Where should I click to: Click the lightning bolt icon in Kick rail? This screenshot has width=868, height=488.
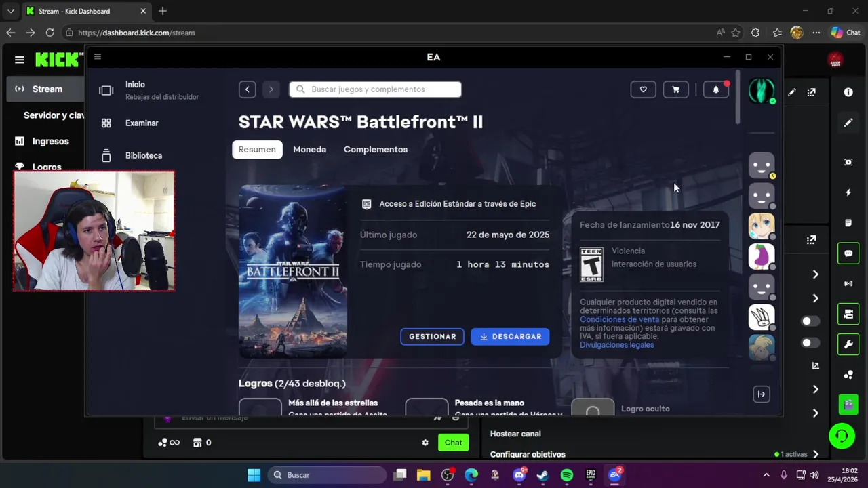pyautogui.click(x=848, y=192)
